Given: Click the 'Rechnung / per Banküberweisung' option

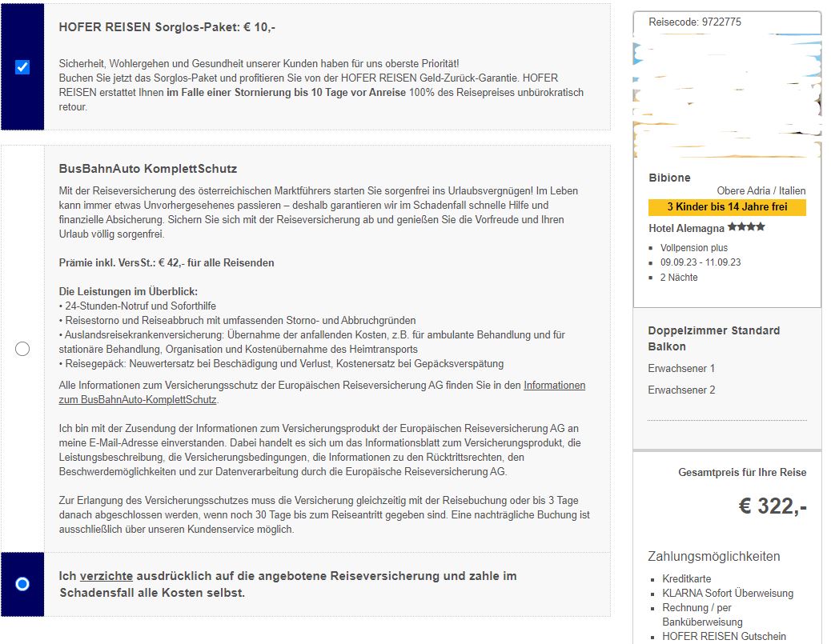Looking at the screenshot, I should click(x=702, y=615).
